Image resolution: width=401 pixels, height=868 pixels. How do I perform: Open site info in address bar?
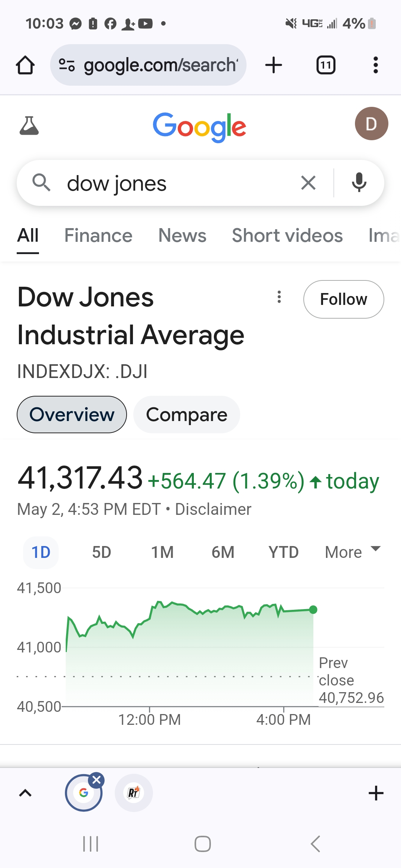point(67,65)
